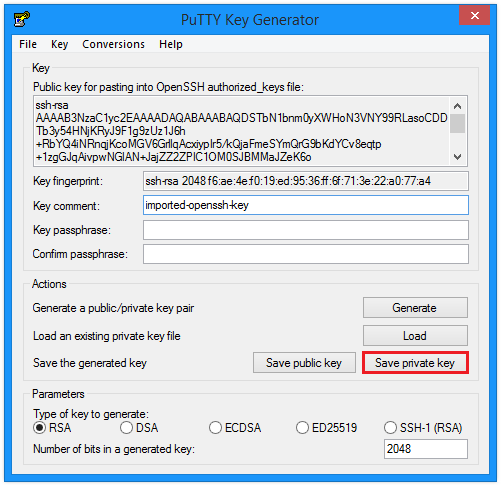Click the 'Generate a public/private key pair' label
The height and width of the screenshot is (485, 502).
pos(113,308)
